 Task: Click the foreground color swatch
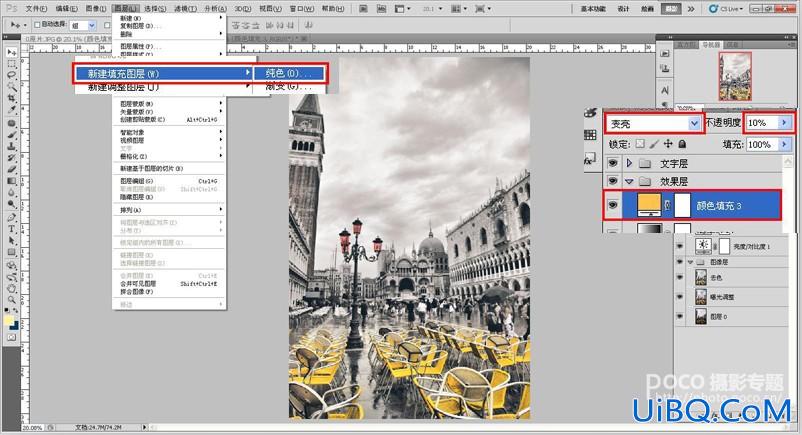tap(9, 320)
